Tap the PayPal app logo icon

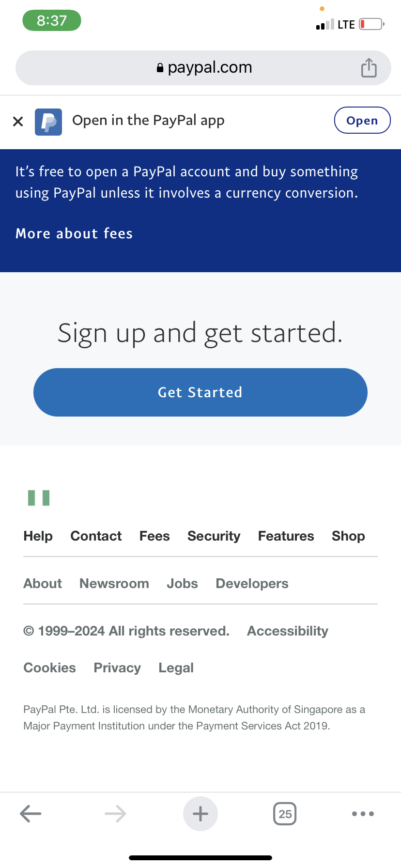[48, 122]
